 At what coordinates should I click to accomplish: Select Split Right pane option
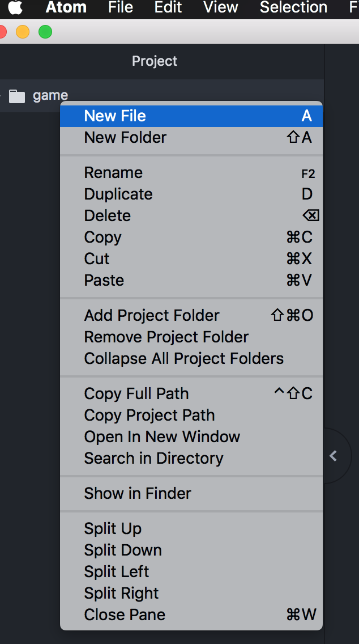pyautogui.click(x=122, y=593)
